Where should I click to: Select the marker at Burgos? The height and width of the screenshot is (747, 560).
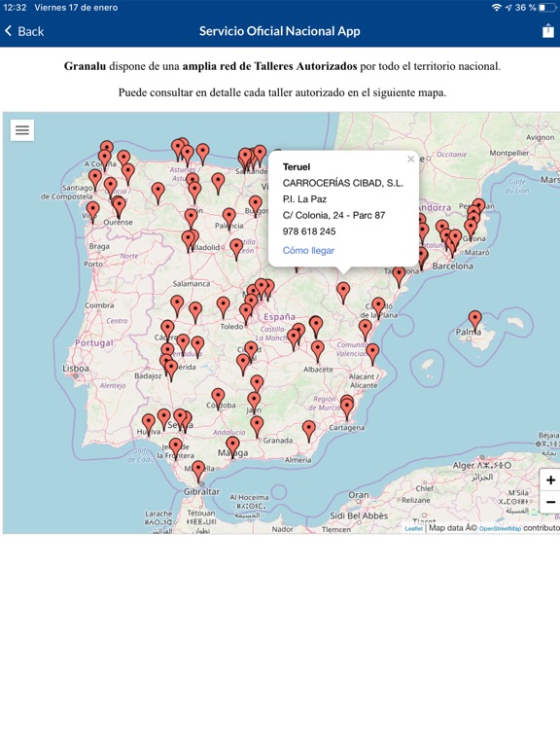256,205
